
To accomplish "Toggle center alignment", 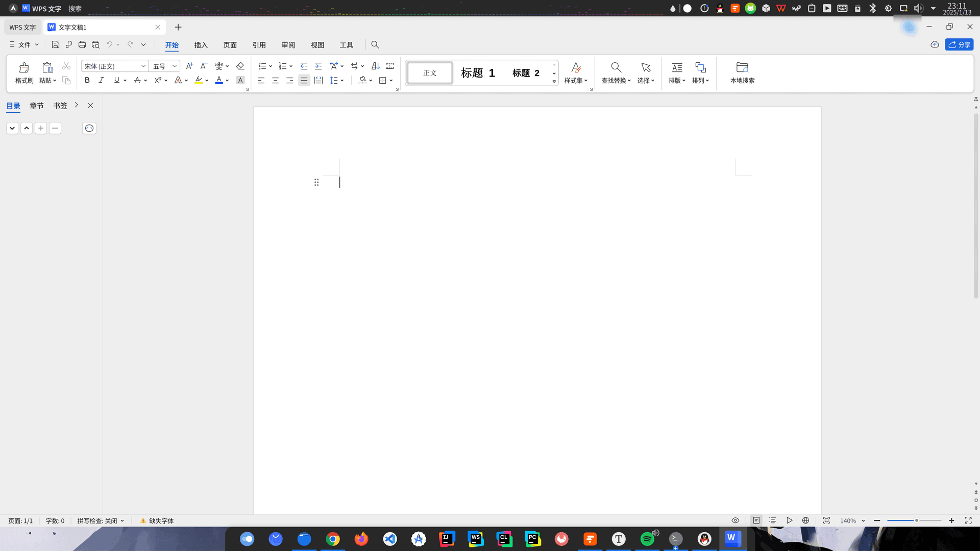I will [275, 80].
